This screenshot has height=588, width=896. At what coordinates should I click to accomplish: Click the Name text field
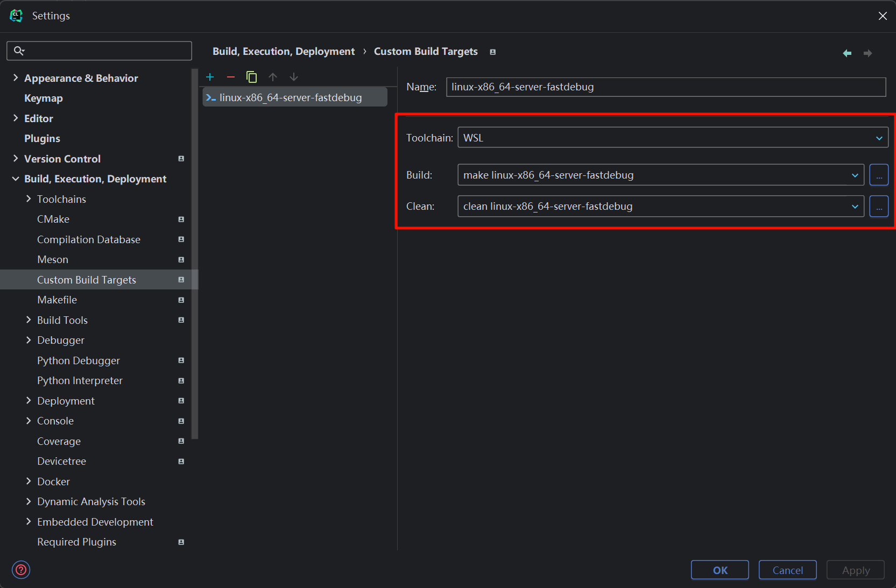click(x=666, y=87)
